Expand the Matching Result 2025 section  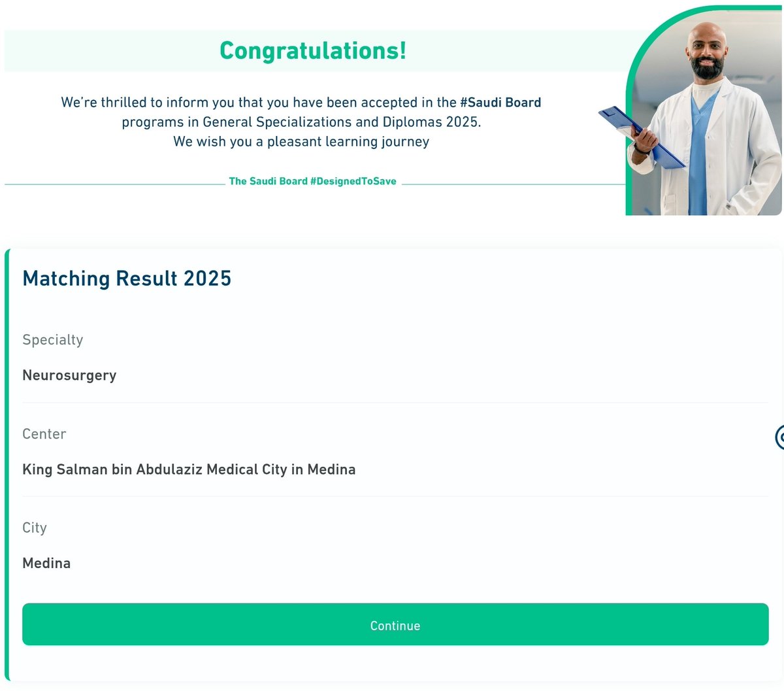pyautogui.click(x=127, y=278)
